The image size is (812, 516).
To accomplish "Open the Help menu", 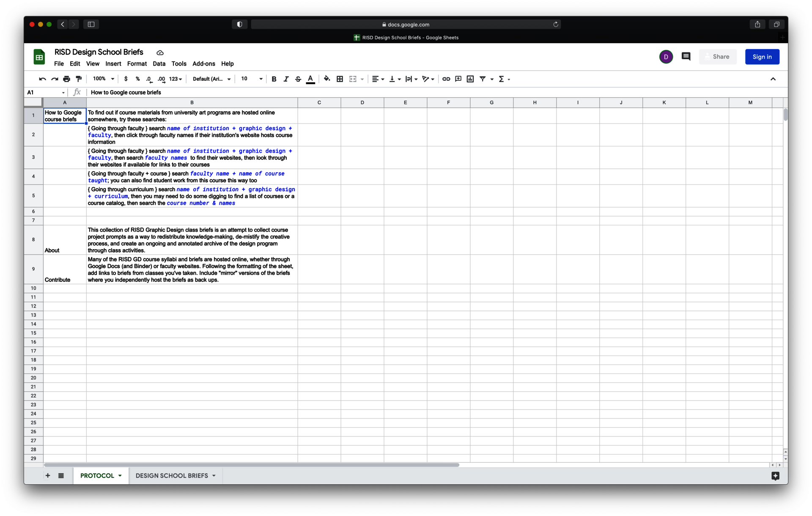I will [228, 64].
